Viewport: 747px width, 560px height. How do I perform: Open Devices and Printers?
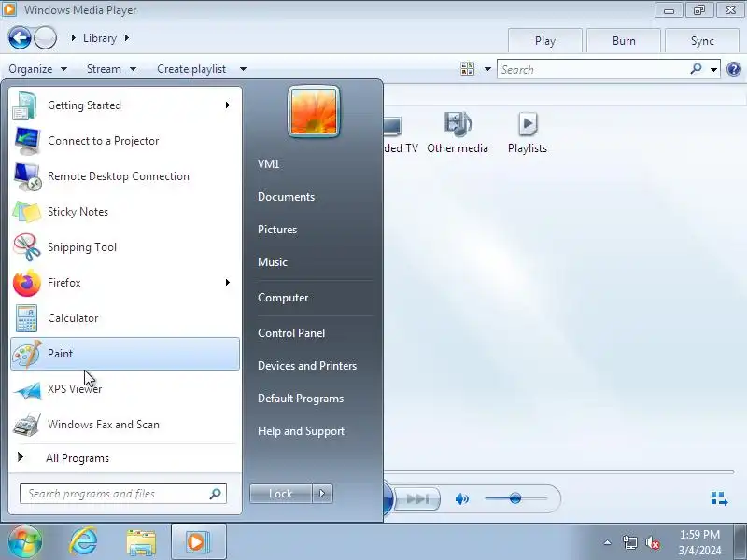coord(307,366)
